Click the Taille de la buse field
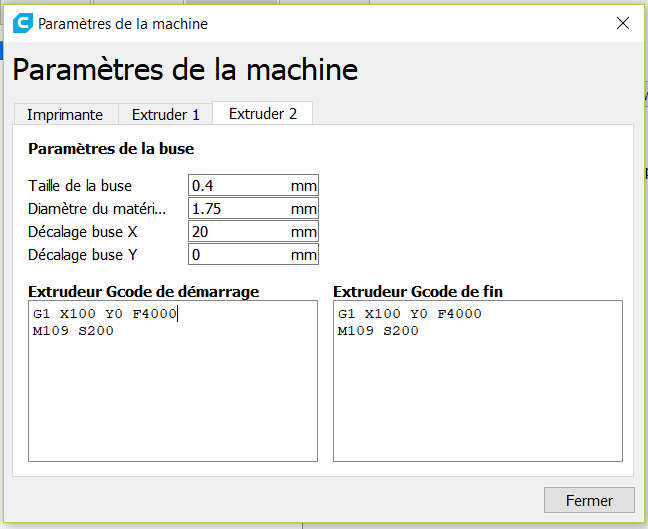Image resolution: width=648 pixels, height=529 pixels. click(x=240, y=186)
